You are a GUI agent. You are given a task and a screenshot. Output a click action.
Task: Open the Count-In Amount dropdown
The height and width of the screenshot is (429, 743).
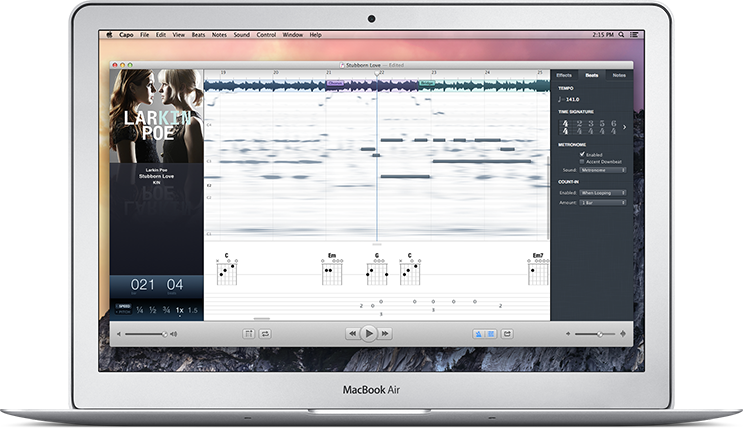(603, 203)
